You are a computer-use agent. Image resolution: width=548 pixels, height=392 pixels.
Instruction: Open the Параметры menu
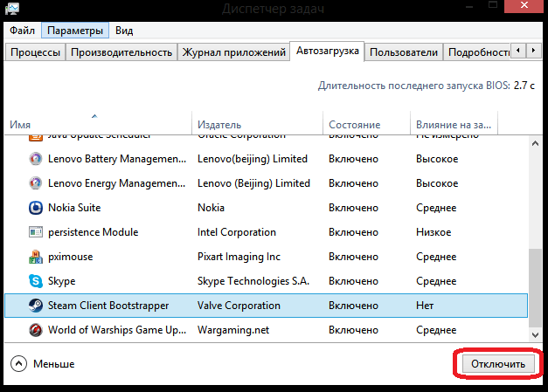(75, 31)
